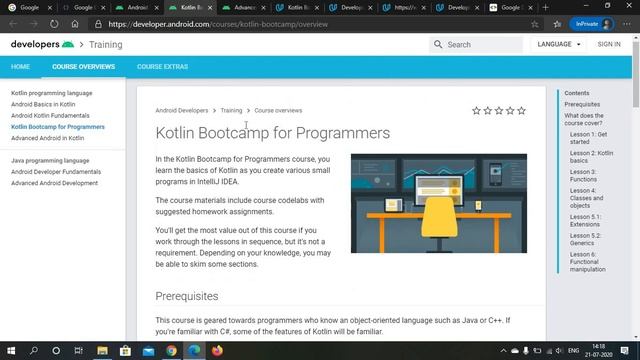Select Kotlin Bootcamp for Programmers sidebar link

(58, 127)
